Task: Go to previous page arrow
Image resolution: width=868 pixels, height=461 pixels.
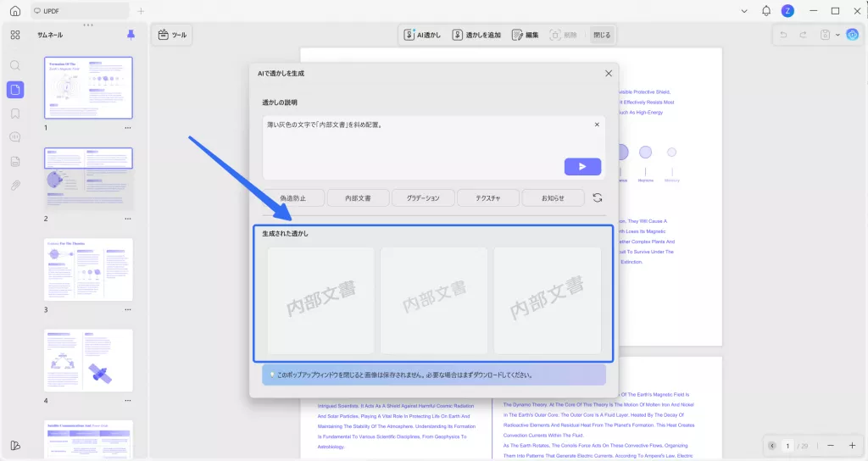Action: pos(772,446)
